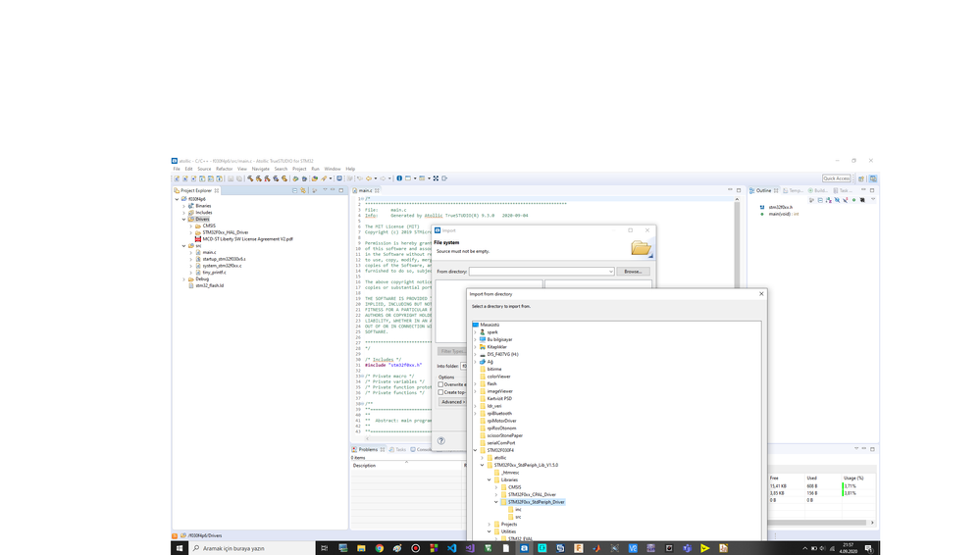The height and width of the screenshot is (555, 980).
Task: Expand the Projects folder in directory tree
Action: [x=490, y=525]
